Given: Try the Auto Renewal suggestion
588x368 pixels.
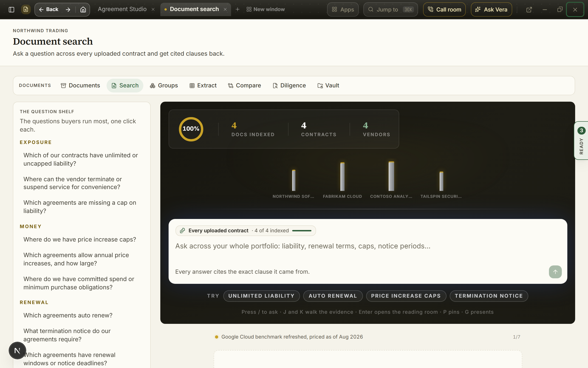Looking at the screenshot, I should [x=333, y=296].
